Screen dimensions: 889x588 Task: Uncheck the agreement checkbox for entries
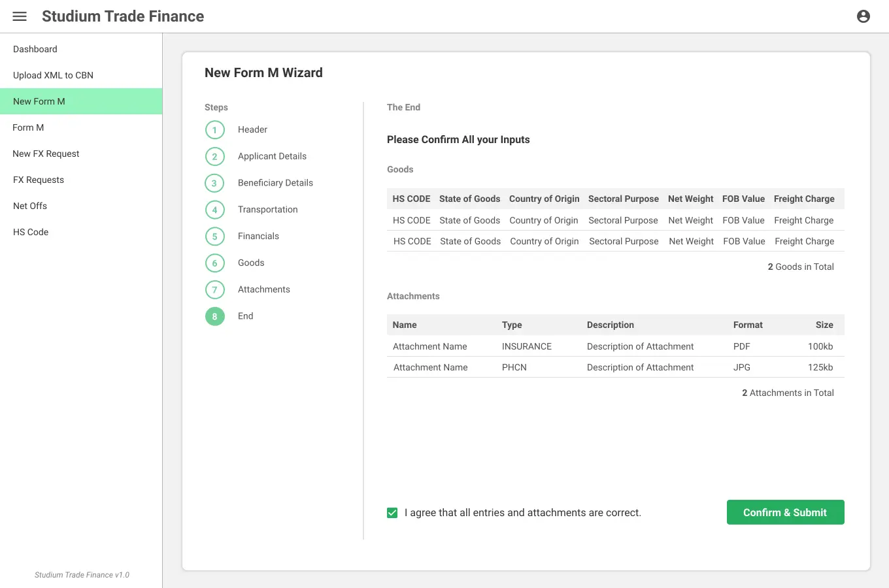tap(392, 513)
